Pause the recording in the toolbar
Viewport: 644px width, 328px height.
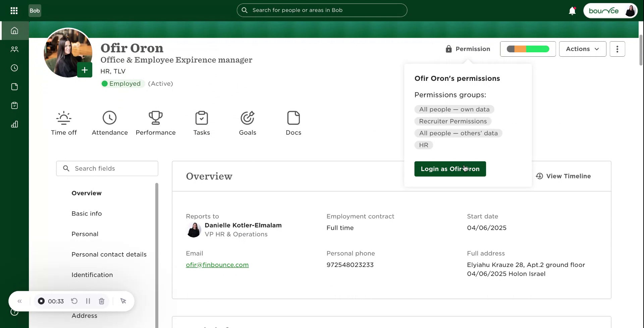tap(88, 301)
